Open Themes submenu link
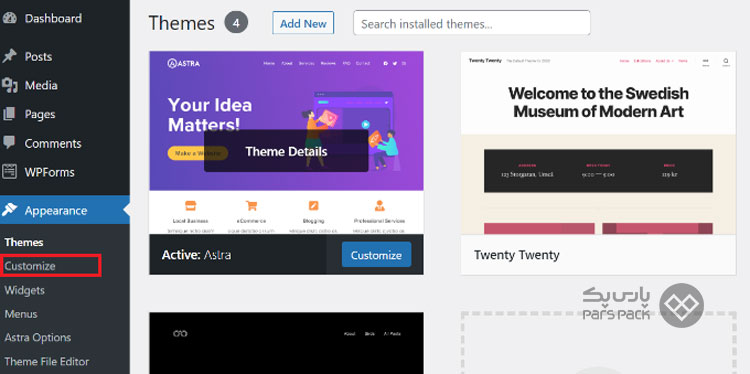 (x=24, y=242)
